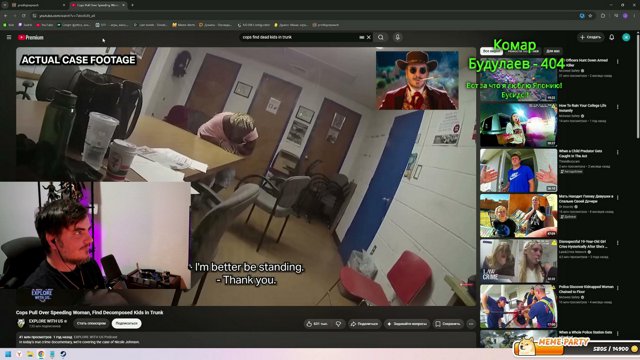The image size is (640, 360).
Task: Start voice search with microphone icon
Action: click(397, 37)
